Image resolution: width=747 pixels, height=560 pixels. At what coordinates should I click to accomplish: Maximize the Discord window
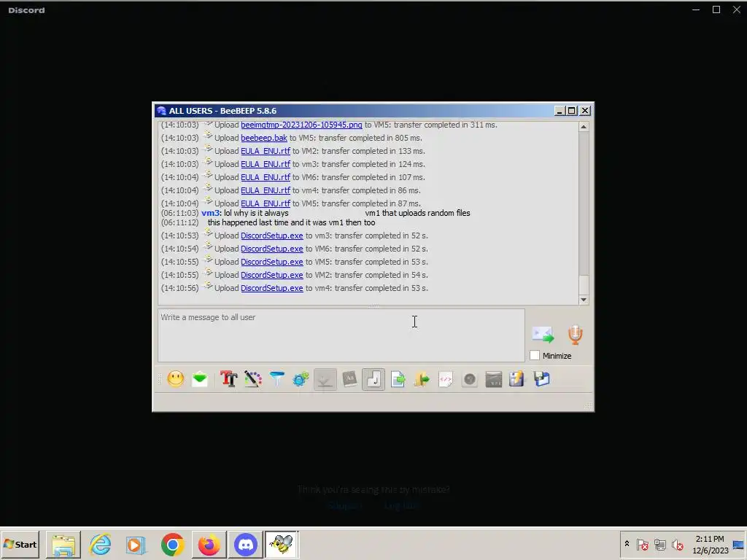[x=716, y=9]
